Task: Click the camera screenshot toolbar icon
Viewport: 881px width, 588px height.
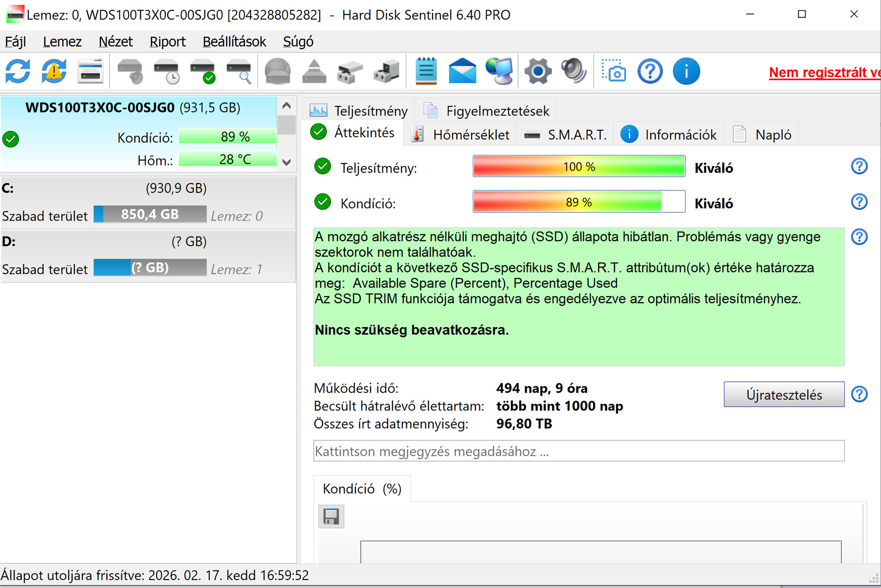Action: (x=614, y=71)
